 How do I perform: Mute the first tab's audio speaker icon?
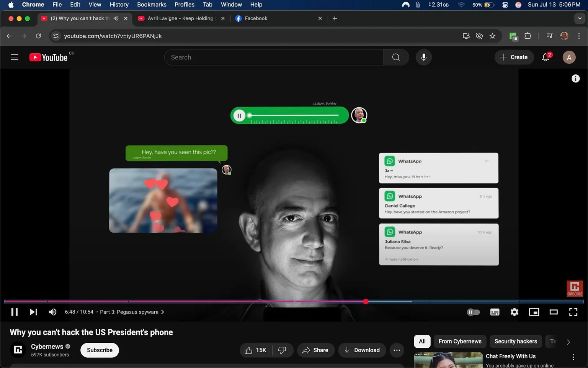(116, 18)
